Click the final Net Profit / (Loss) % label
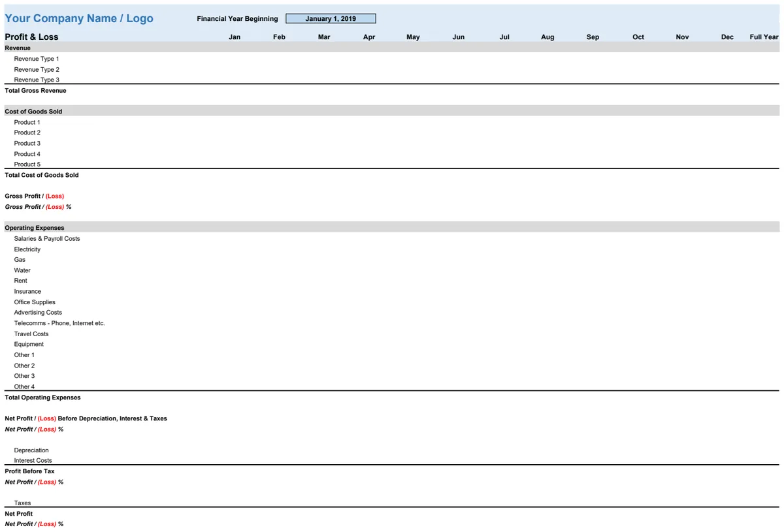Image resolution: width=784 pixels, height=532 pixels. pos(34,524)
